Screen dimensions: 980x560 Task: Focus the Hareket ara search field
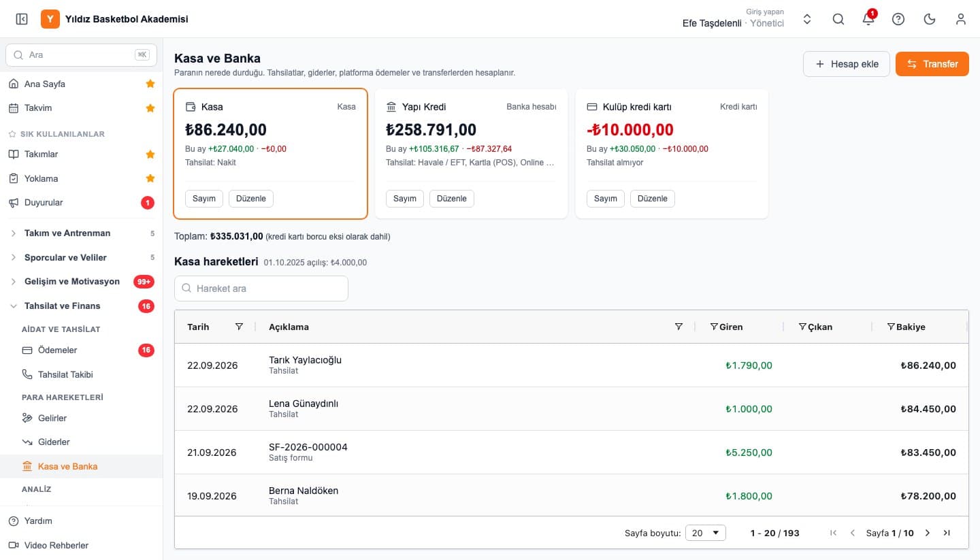[x=261, y=289]
